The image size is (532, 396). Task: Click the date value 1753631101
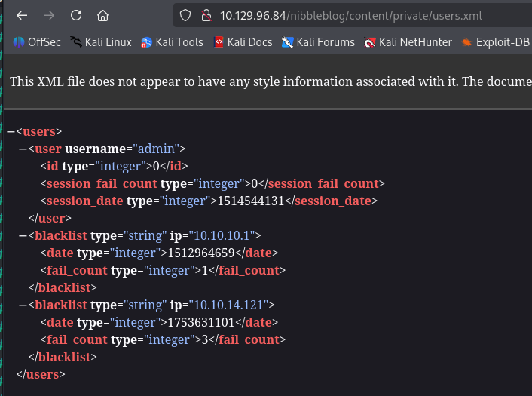201,322
